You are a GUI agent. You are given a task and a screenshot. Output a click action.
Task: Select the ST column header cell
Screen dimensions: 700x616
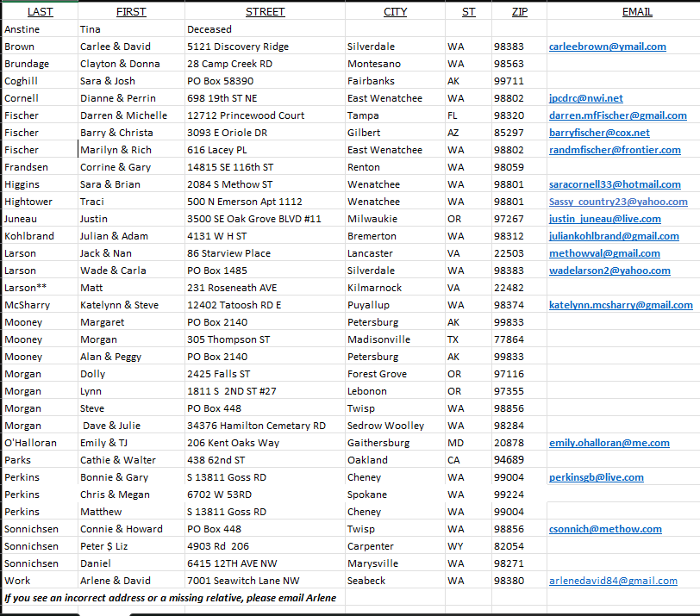pyautogui.click(x=468, y=11)
